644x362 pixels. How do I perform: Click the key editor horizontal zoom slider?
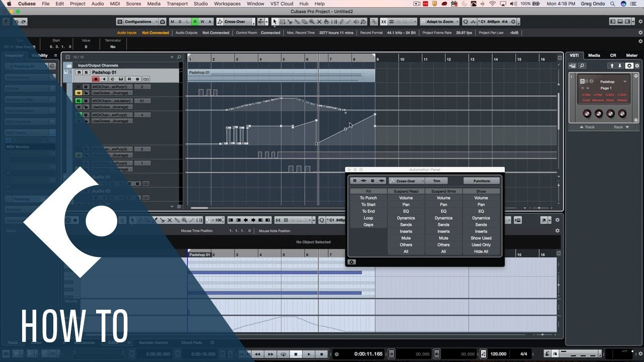542,334
